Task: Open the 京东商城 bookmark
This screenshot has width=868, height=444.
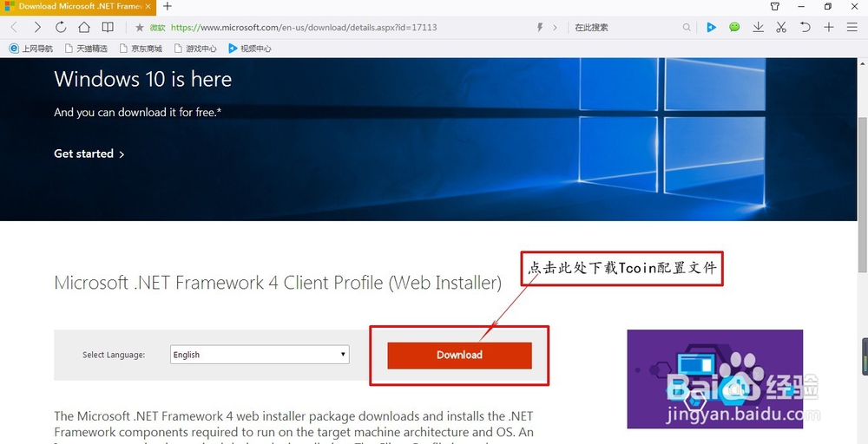Action: click(141, 49)
